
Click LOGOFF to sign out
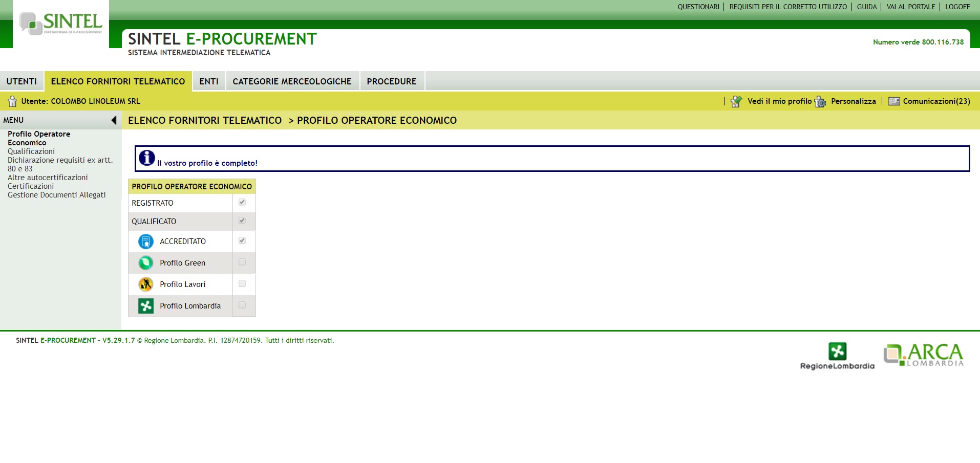[x=957, y=7]
